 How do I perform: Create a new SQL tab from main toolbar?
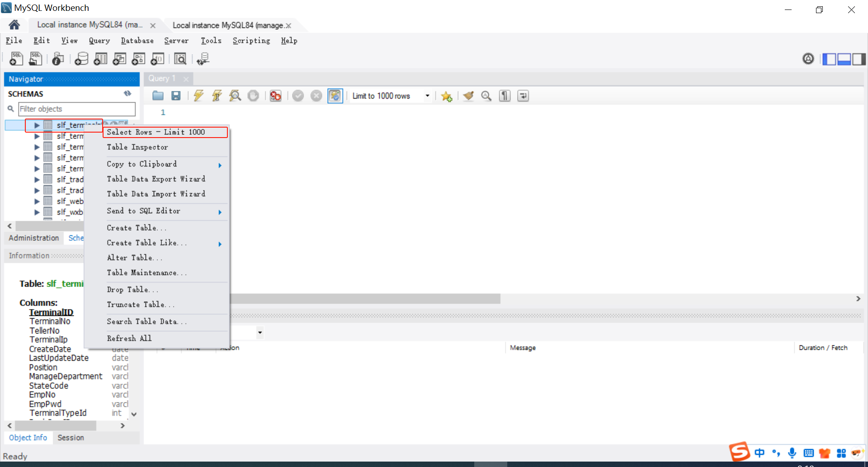(x=16, y=59)
